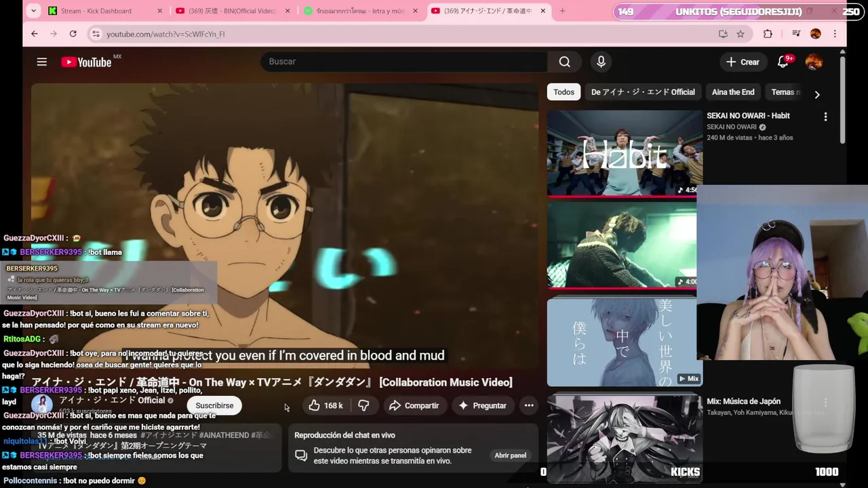
Task: Open the YouTube account avatar menu
Action: (814, 62)
